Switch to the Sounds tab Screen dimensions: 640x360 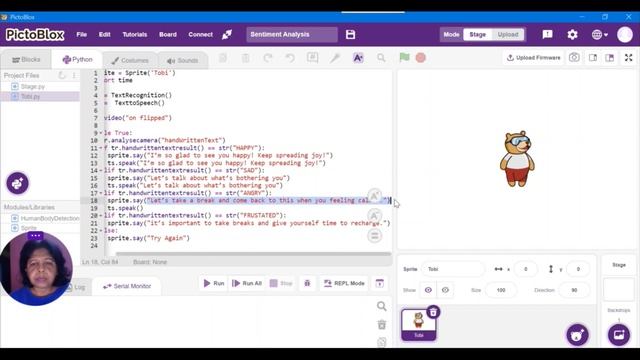[182, 60]
